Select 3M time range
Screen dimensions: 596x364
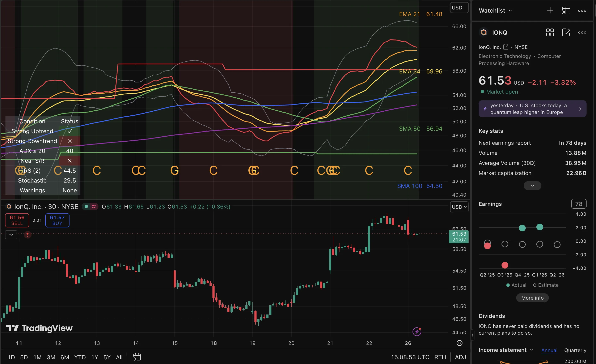pos(51,357)
